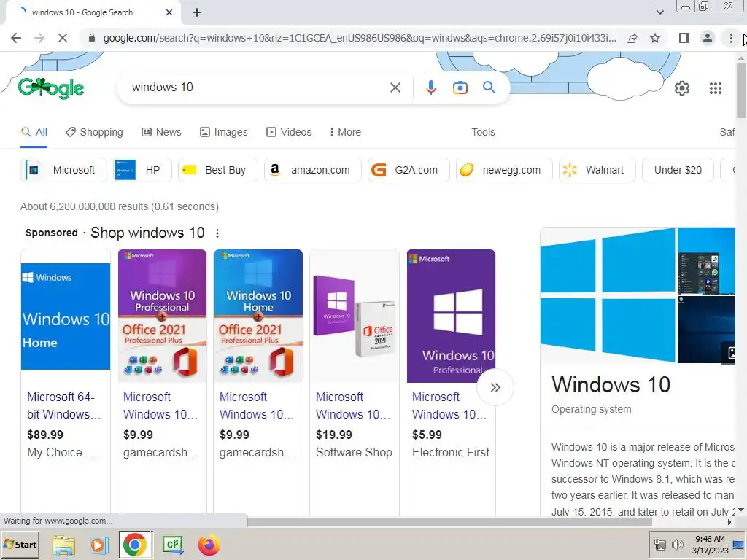Click the address bar URL
Image resolution: width=747 pixels, height=560 pixels.
coord(359,38)
